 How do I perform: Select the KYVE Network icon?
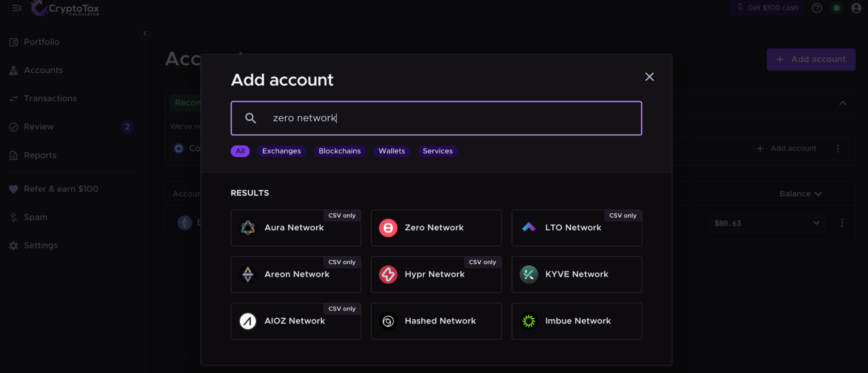(x=528, y=275)
